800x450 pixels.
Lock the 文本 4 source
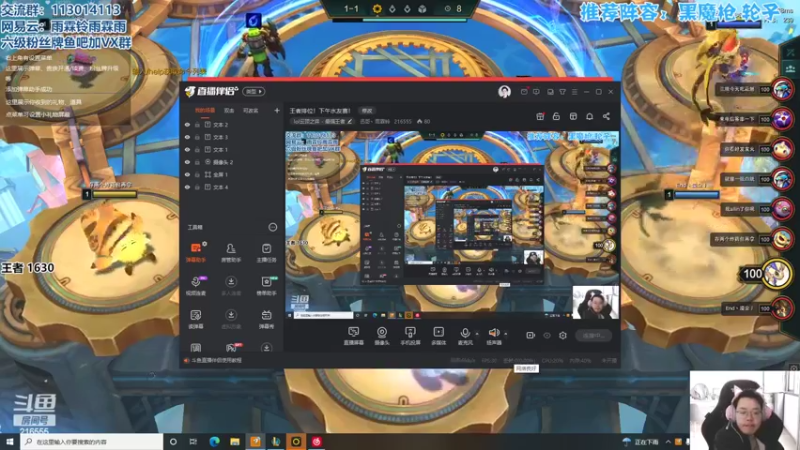[x=197, y=187]
